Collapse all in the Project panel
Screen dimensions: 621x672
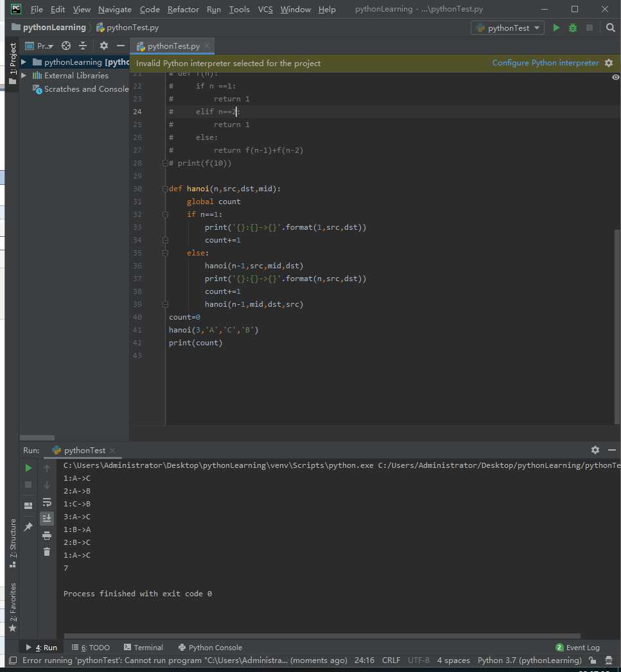(83, 46)
